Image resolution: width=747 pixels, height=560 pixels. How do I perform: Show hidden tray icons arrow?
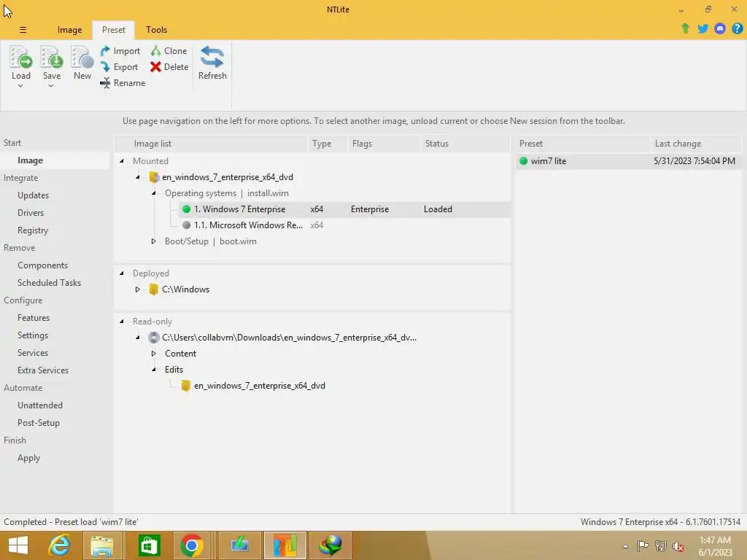point(625,546)
